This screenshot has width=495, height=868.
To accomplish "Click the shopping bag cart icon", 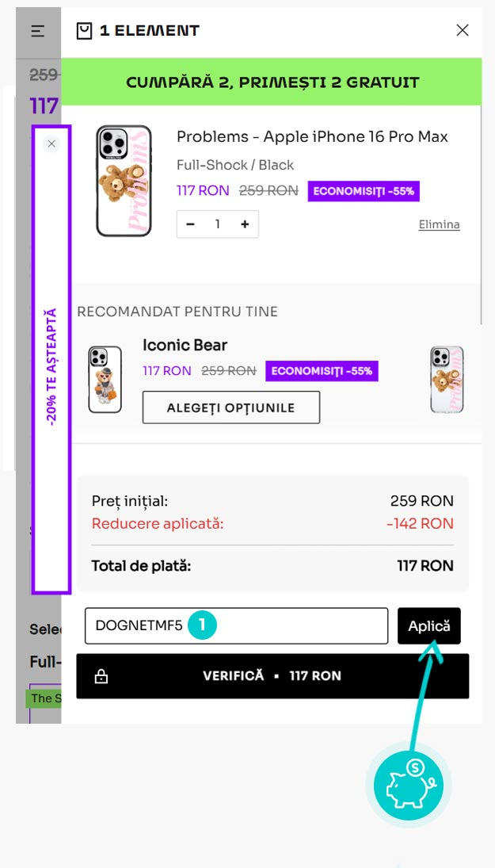I will tap(84, 31).
